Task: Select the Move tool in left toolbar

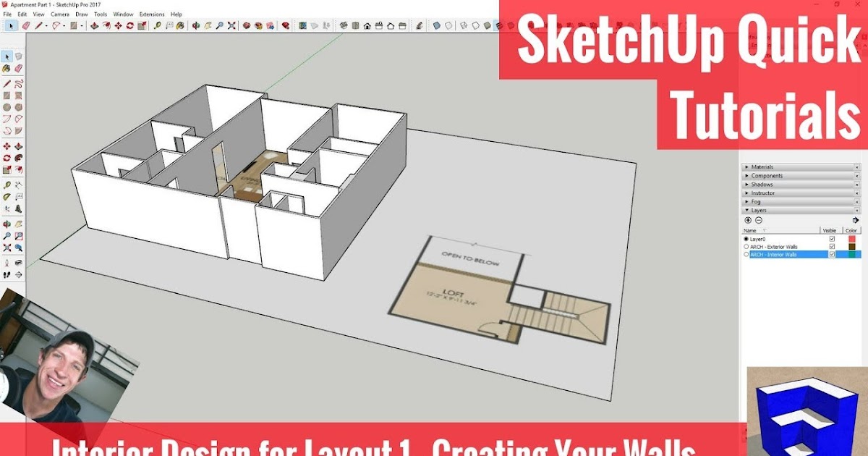Action: coord(7,146)
